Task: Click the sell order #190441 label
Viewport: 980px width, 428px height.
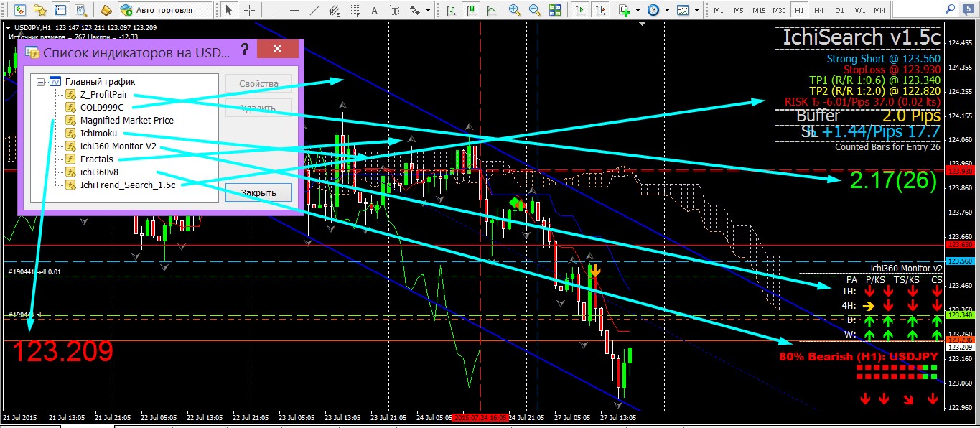Action: tap(34, 272)
